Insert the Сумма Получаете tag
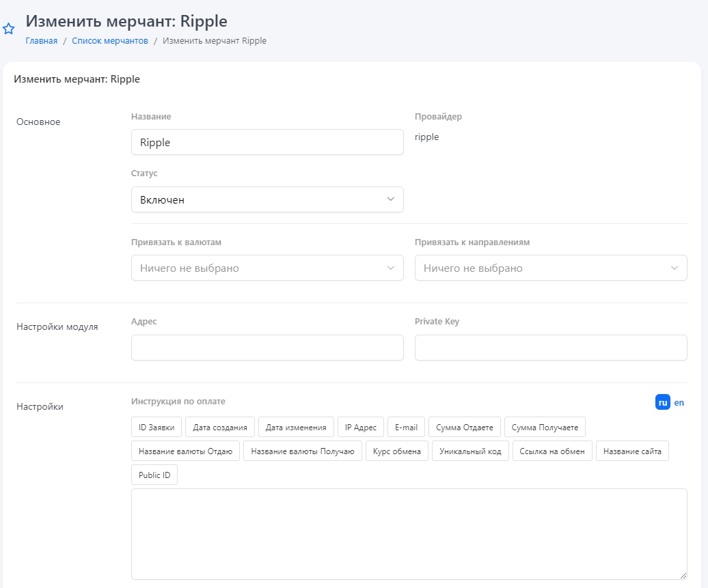The image size is (708, 588). pos(545,428)
